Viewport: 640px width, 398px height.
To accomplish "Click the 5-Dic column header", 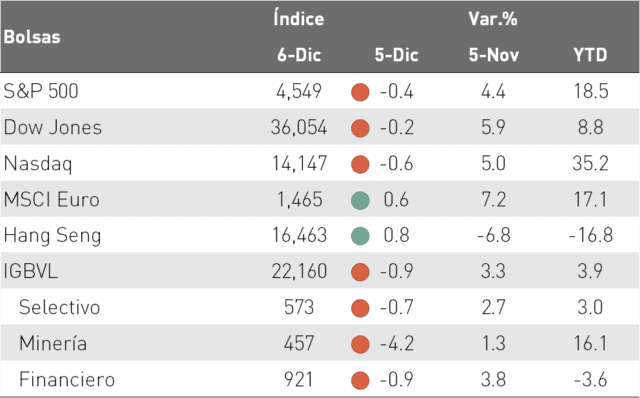I will pos(396,55).
